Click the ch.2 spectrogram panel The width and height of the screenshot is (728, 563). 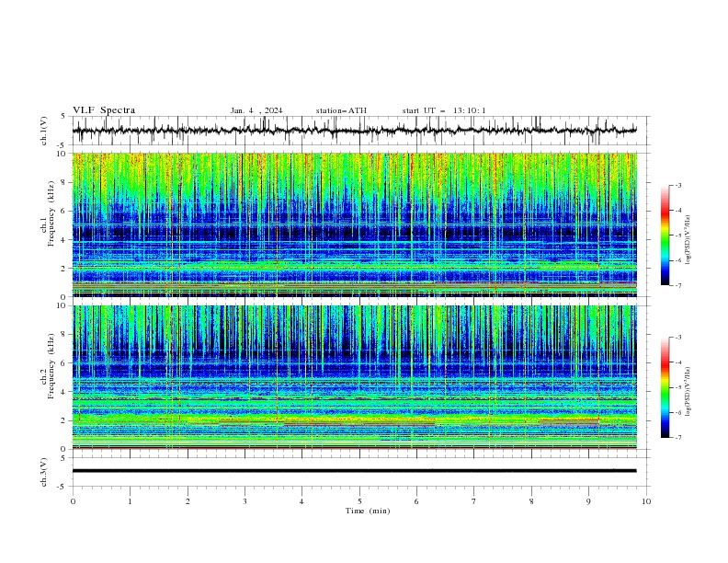355,377
